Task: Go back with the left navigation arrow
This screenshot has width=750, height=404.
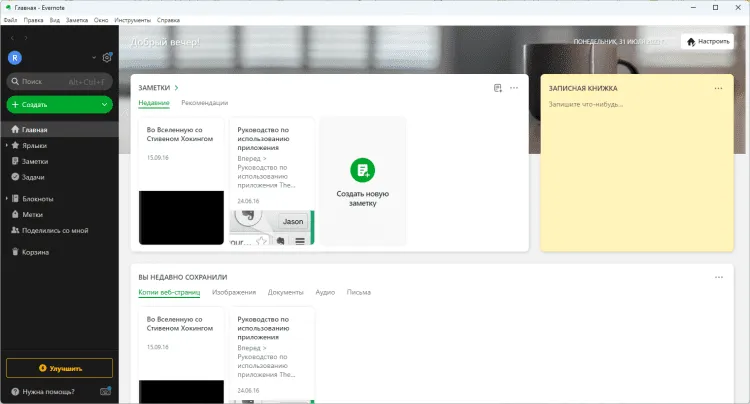Action: point(12,38)
